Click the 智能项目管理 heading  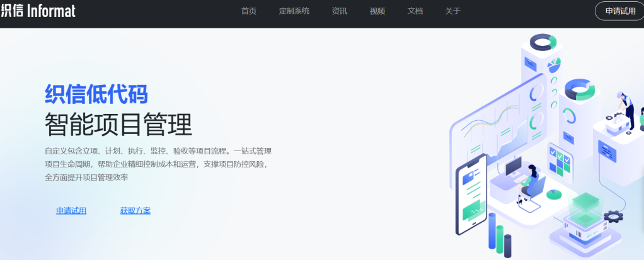pyautogui.click(x=118, y=124)
